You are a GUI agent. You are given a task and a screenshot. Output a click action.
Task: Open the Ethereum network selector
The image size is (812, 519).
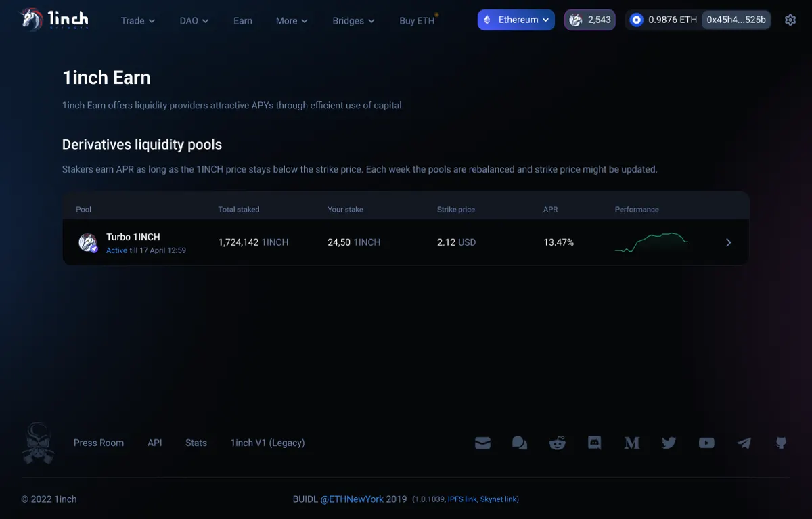(516, 20)
